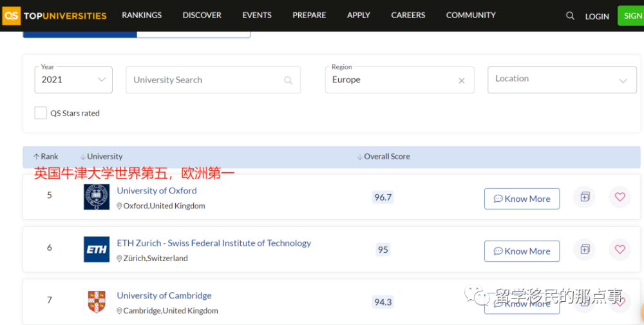The height and width of the screenshot is (325, 644).
Task: Click the green Sign up button
Action: (x=631, y=15)
